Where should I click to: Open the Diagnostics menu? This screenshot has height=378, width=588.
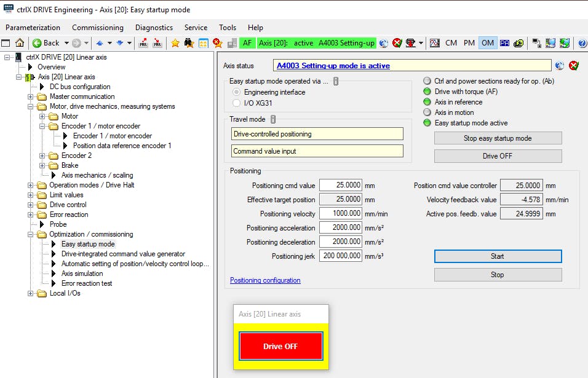(154, 28)
